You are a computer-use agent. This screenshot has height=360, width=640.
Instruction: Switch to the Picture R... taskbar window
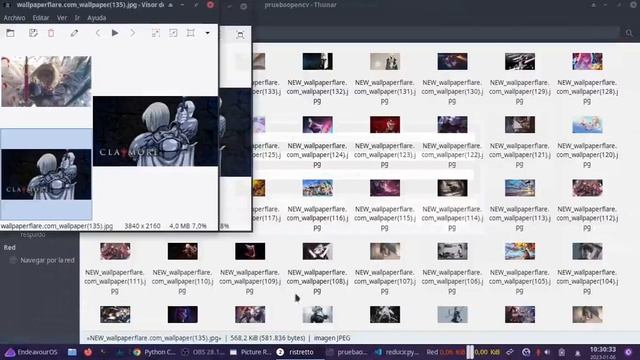pos(250,352)
